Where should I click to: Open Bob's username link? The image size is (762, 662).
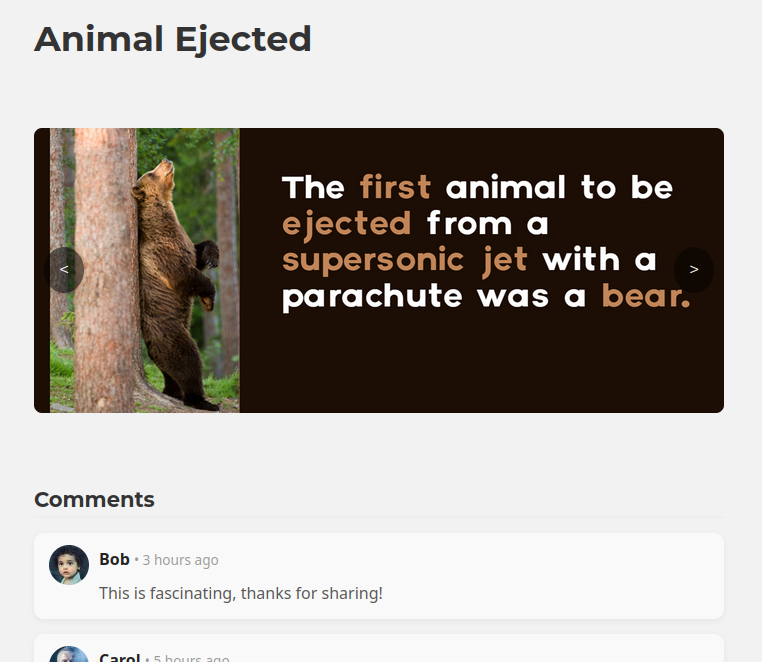[x=114, y=559]
